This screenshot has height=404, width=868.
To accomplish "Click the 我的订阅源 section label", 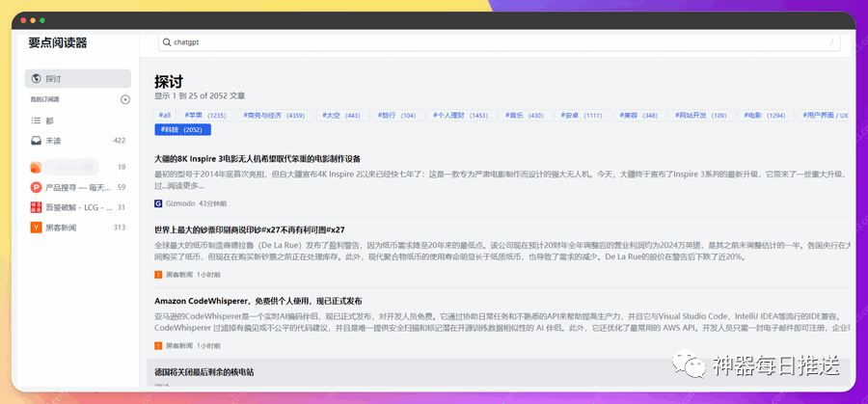I will coord(44,99).
